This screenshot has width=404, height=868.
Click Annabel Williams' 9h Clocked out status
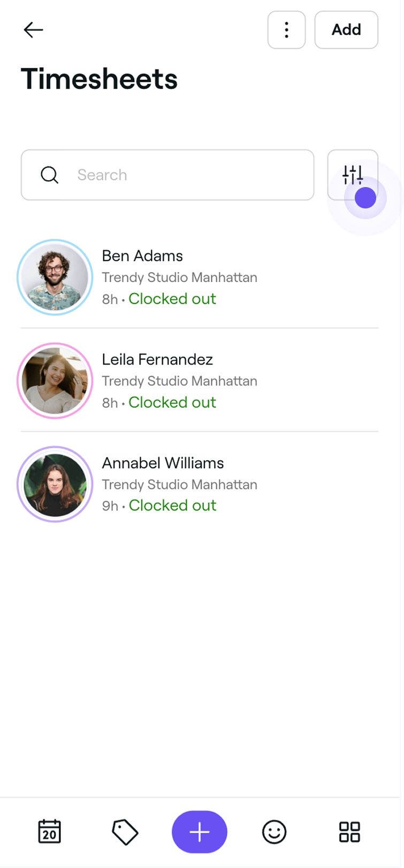pos(159,506)
